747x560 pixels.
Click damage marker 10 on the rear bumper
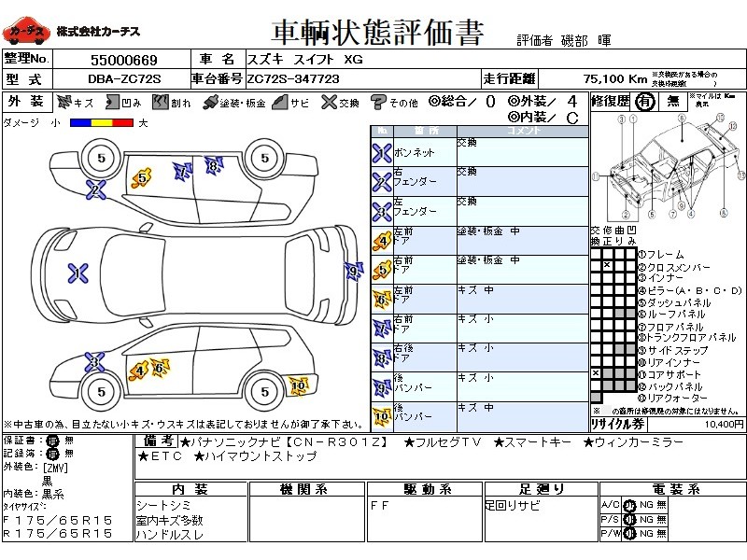point(298,384)
